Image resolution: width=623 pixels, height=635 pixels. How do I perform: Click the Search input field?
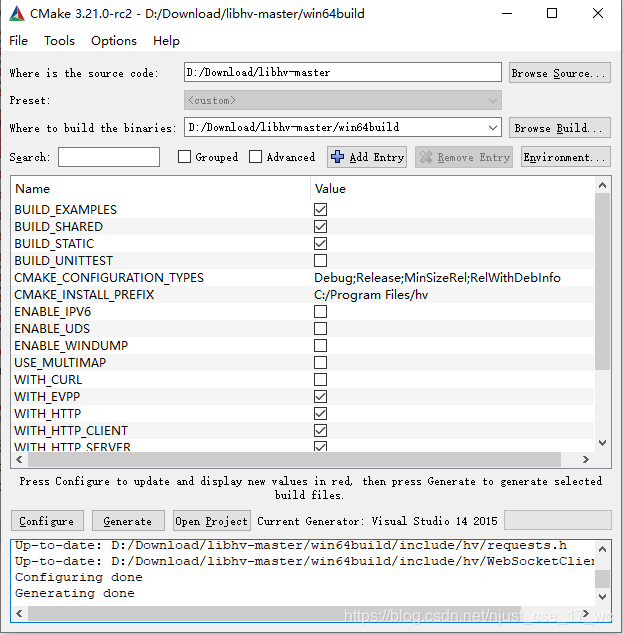point(109,157)
